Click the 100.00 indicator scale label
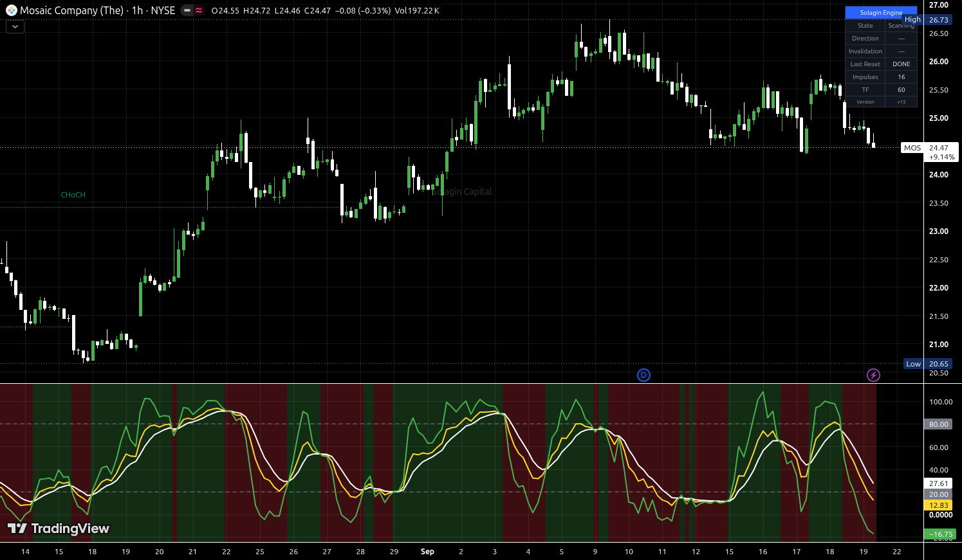The width and height of the screenshot is (962, 560). (941, 402)
